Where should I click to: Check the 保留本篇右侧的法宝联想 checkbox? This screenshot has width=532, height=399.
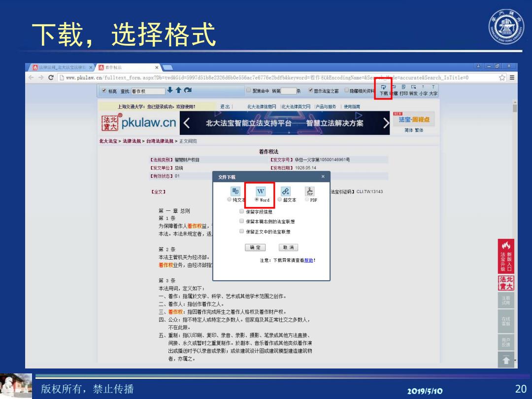tap(241, 221)
